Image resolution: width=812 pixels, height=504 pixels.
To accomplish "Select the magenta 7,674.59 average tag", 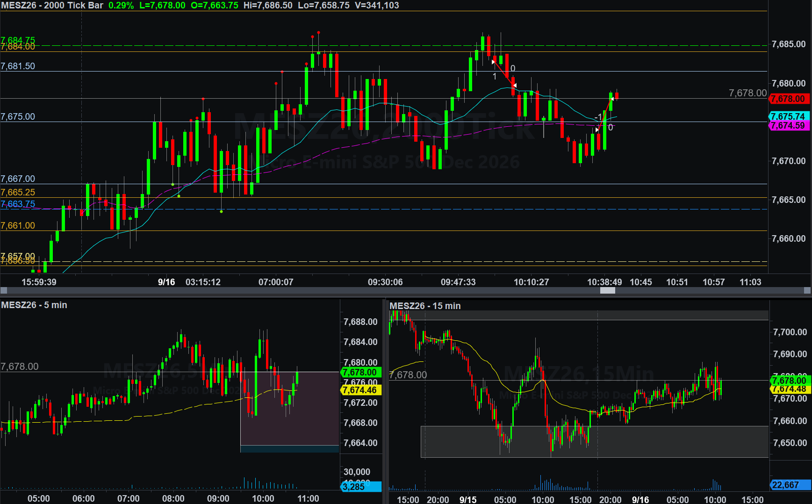I will (789, 126).
